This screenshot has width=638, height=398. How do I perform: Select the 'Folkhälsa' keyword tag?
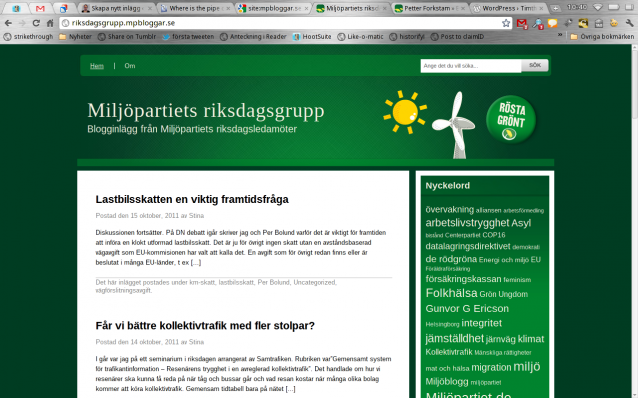pyautogui.click(x=451, y=293)
